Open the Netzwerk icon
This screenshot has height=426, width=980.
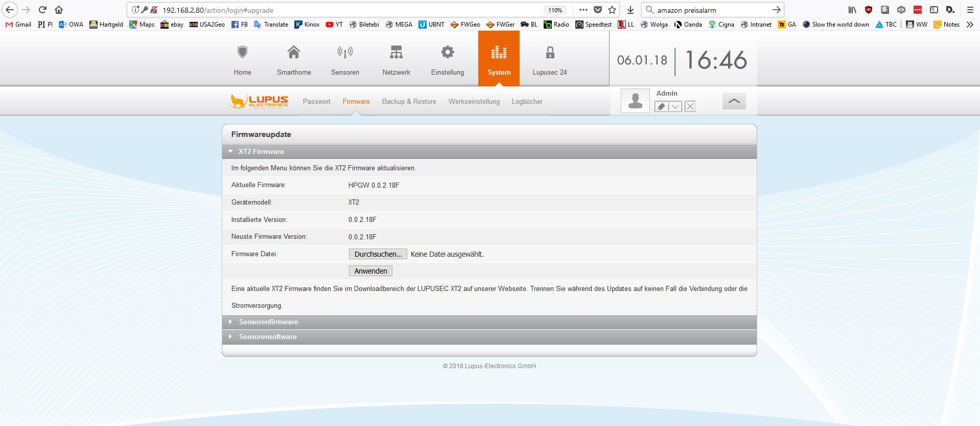396,52
